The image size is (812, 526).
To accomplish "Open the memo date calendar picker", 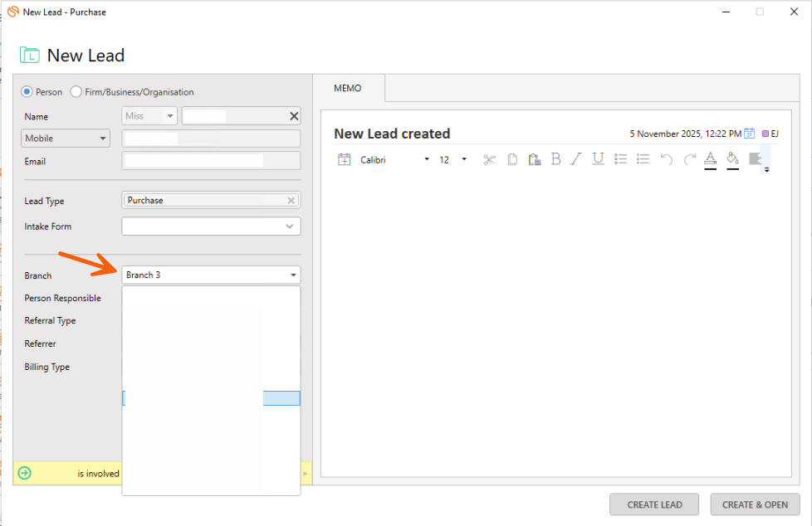I will [749, 134].
